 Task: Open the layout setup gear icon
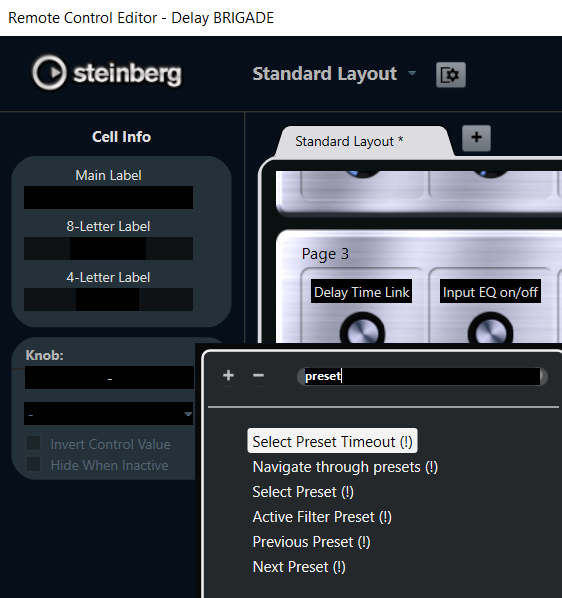pos(451,75)
